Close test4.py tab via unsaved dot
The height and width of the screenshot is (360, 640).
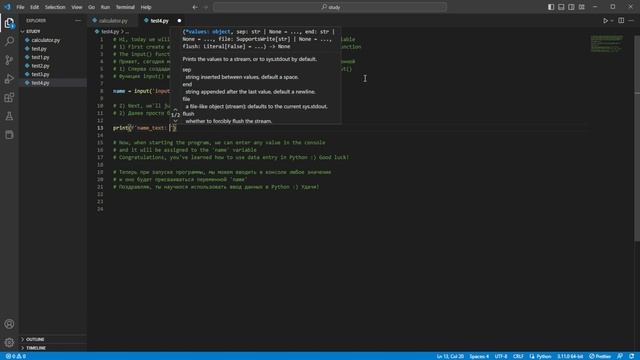pos(179,20)
